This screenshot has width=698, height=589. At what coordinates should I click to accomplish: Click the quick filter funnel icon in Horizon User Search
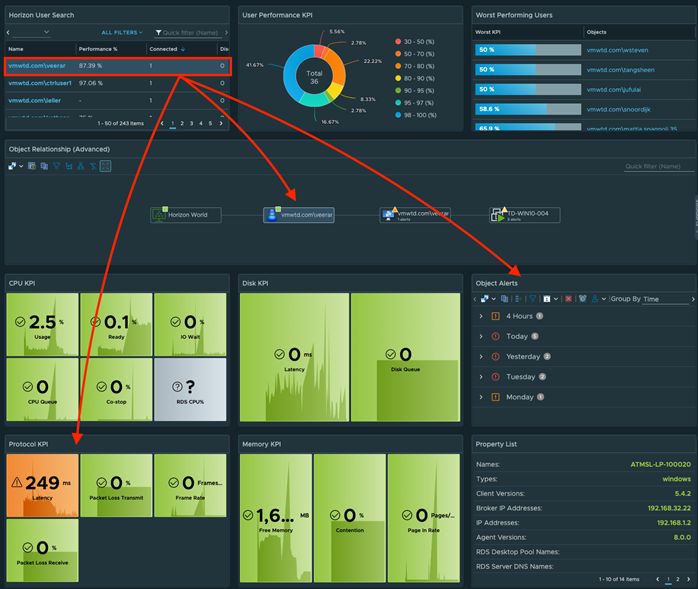point(158,32)
